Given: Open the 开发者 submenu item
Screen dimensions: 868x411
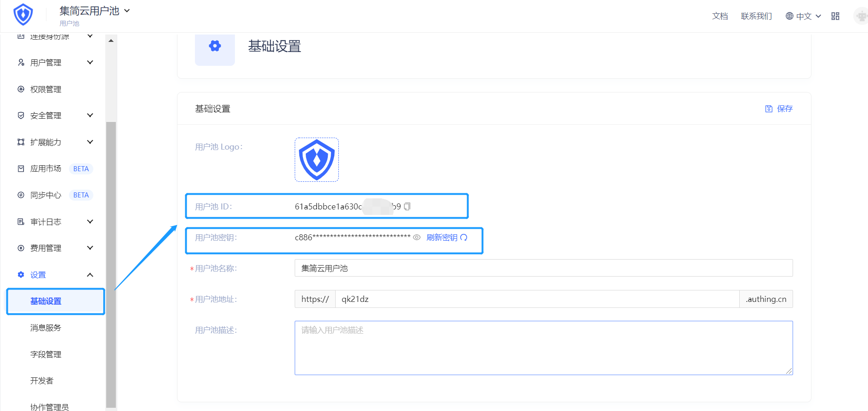Looking at the screenshot, I should (x=42, y=381).
